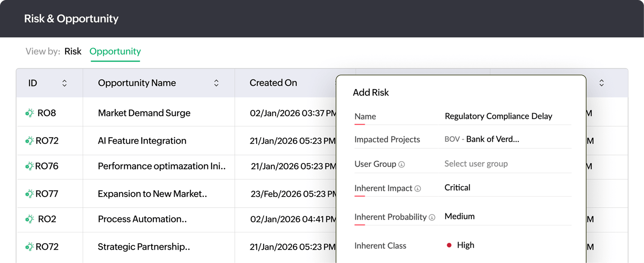Click the info icon beside Inherent Probability
Screen dimensions: 644x263
click(x=432, y=217)
